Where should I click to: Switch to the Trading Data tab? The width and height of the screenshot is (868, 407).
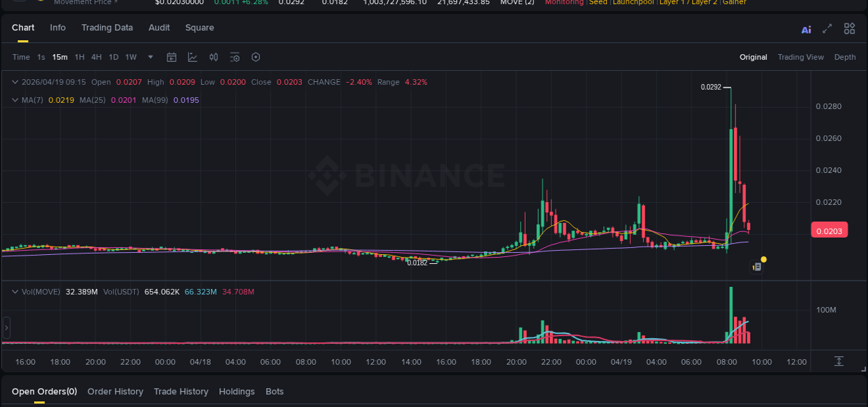(x=107, y=28)
